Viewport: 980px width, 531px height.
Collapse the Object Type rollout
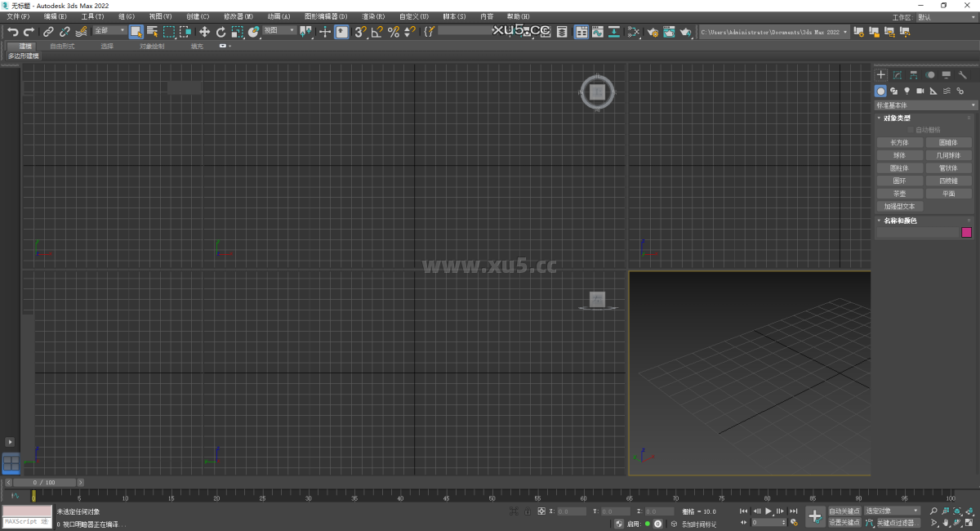pyautogui.click(x=880, y=118)
